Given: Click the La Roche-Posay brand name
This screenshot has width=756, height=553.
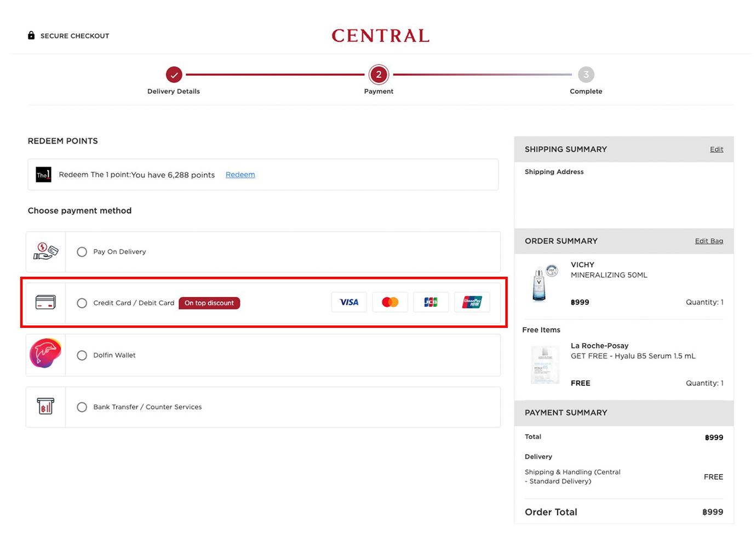Looking at the screenshot, I should pyautogui.click(x=599, y=346).
